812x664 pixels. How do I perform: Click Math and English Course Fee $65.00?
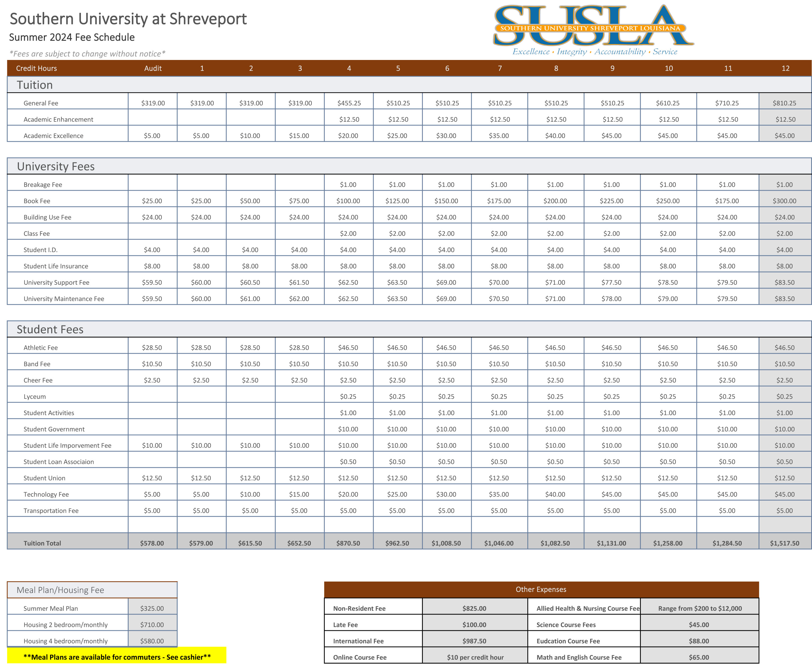coord(699,658)
